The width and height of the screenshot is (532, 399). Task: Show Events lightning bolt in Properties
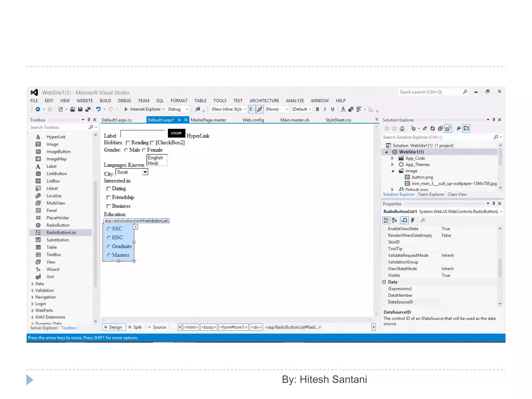pyautogui.click(x=413, y=221)
